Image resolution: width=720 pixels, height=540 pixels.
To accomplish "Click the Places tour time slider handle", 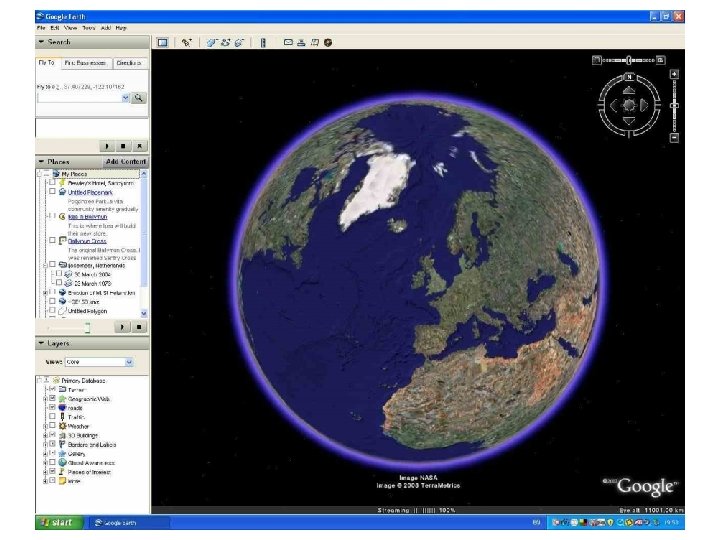I will 87,327.
